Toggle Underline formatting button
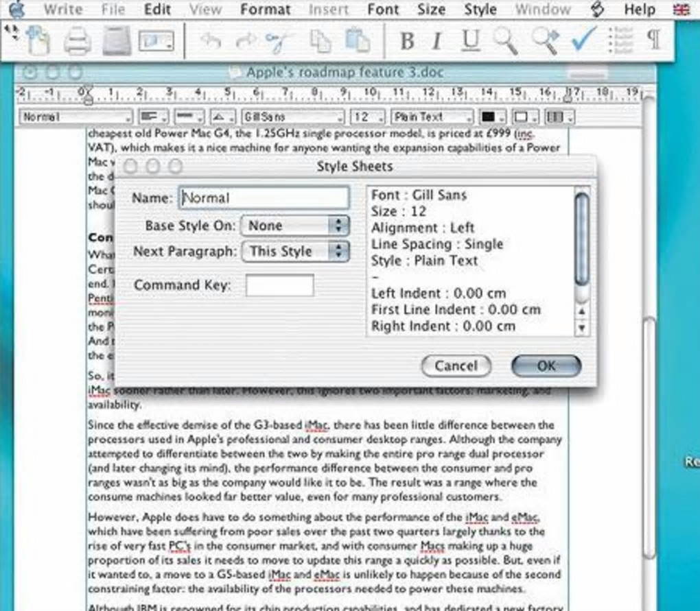700x611 pixels. [x=470, y=41]
